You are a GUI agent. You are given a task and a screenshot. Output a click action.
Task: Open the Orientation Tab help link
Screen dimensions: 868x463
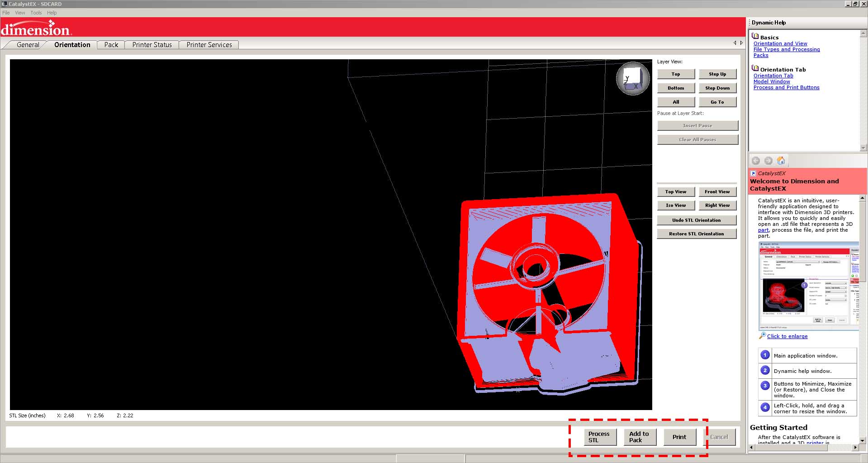(x=773, y=76)
